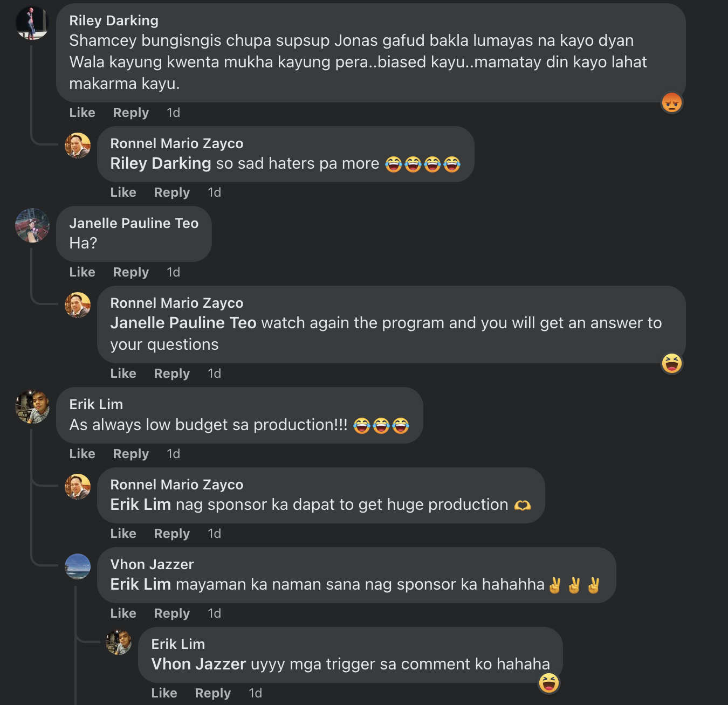Open Erik Lim's avatar beside low budget comment
Viewport: 728px width, 705px height.
click(32, 406)
